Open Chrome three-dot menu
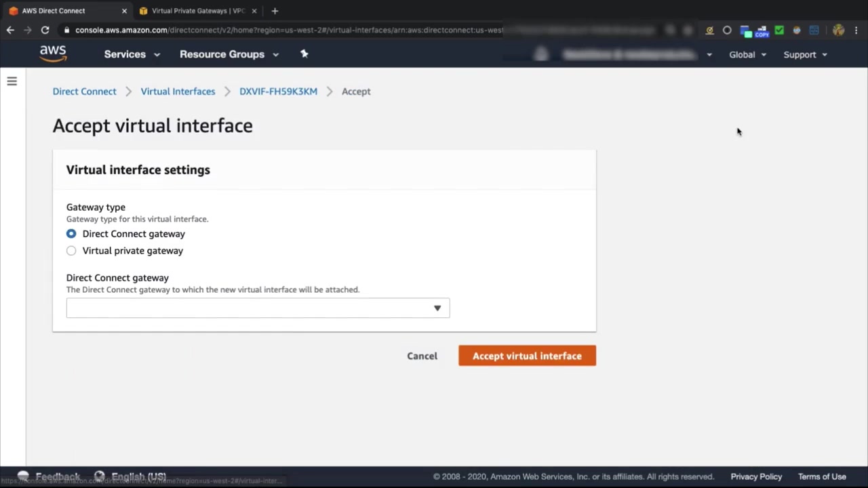Image resolution: width=868 pixels, height=488 pixels. pyautogui.click(x=856, y=30)
